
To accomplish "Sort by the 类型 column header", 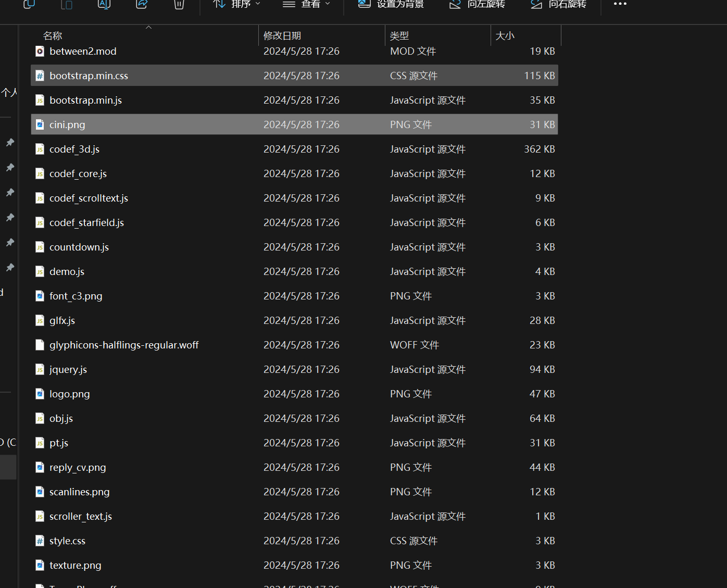I will (x=399, y=35).
